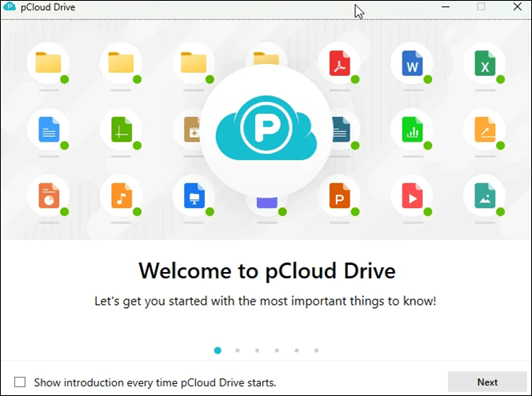Click the 'Welcome to pCloud Drive' heading
532x396 pixels.
pyautogui.click(x=267, y=270)
